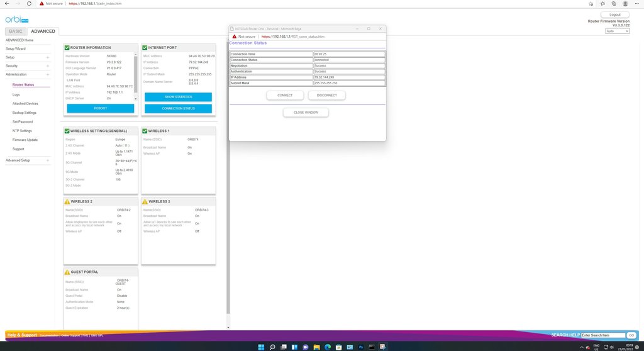Open the NTP Settings page
Image resolution: width=644 pixels, height=351 pixels.
22,131
